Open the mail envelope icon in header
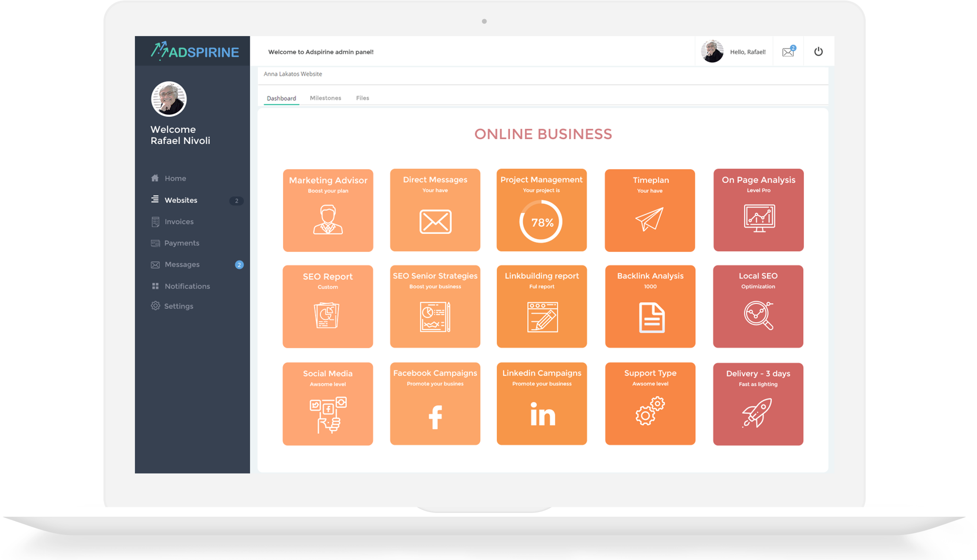Viewport: 977px width, 560px height. pos(788,52)
